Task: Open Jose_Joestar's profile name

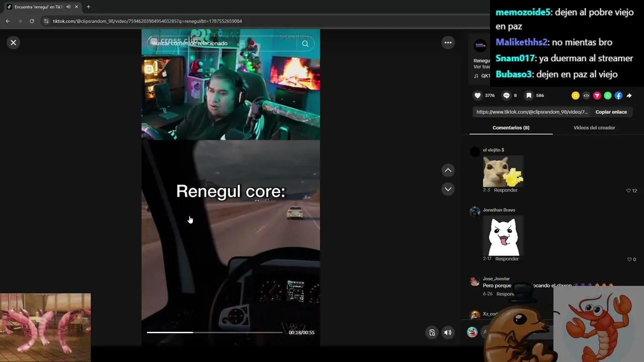Action: click(x=496, y=279)
